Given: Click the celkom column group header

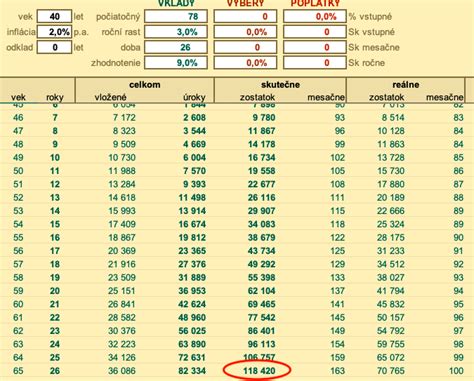Looking at the screenshot, I should click(x=145, y=85).
